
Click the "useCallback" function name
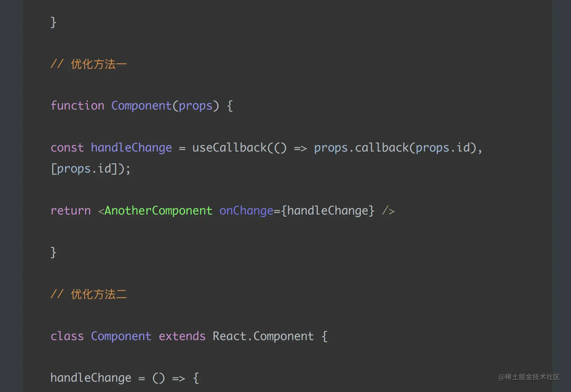[x=229, y=148]
